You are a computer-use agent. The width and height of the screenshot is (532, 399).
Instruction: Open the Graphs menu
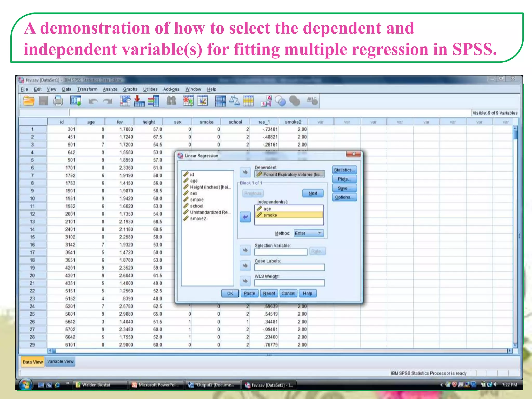[x=130, y=89]
